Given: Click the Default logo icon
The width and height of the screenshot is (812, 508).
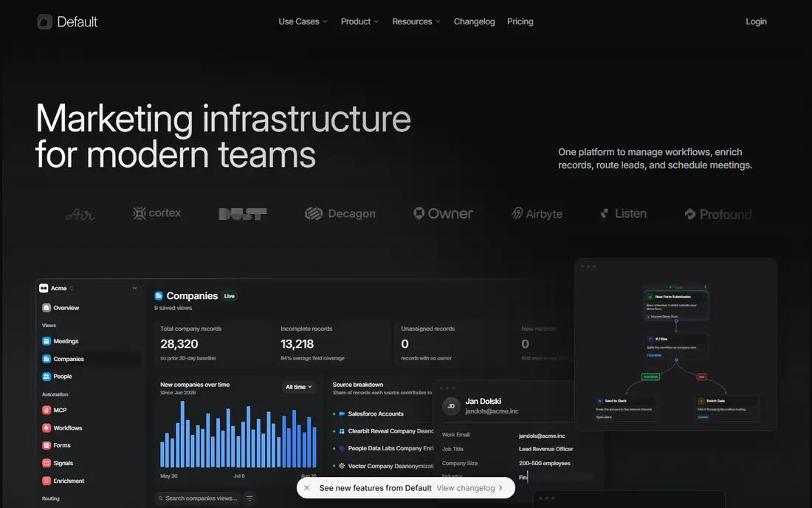Looking at the screenshot, I should 44,21.
